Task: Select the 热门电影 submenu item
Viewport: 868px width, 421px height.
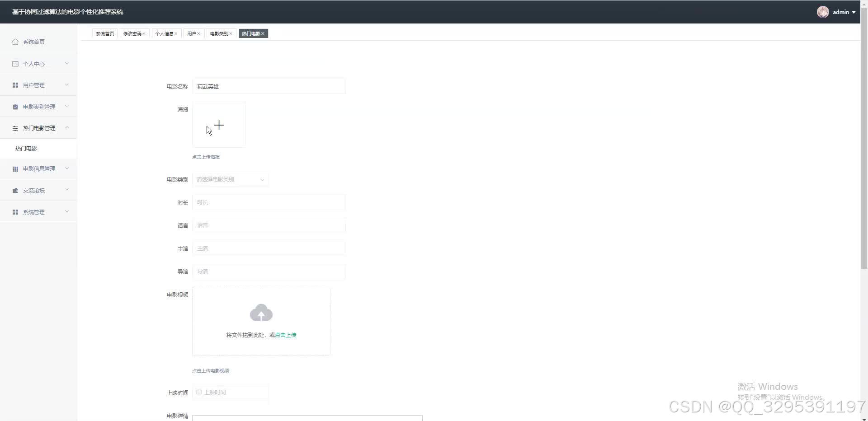Action: pos(38,148)
